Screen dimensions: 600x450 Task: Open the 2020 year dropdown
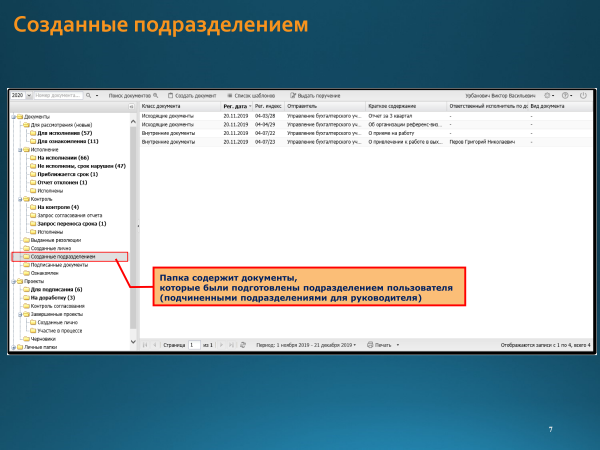click(21, 95)
